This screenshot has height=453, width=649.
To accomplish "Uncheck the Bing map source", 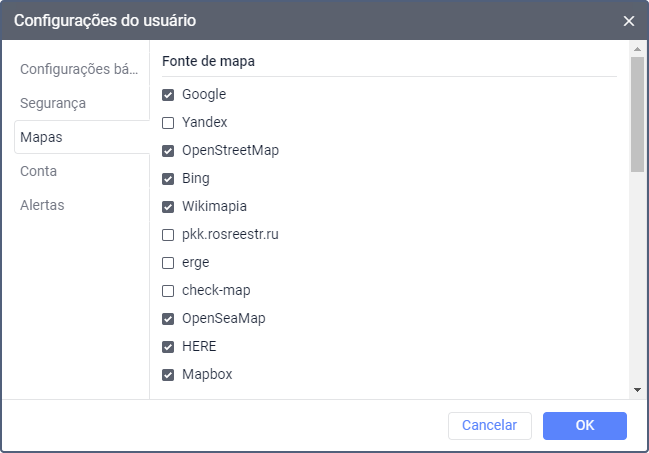I will click(168, 179).
